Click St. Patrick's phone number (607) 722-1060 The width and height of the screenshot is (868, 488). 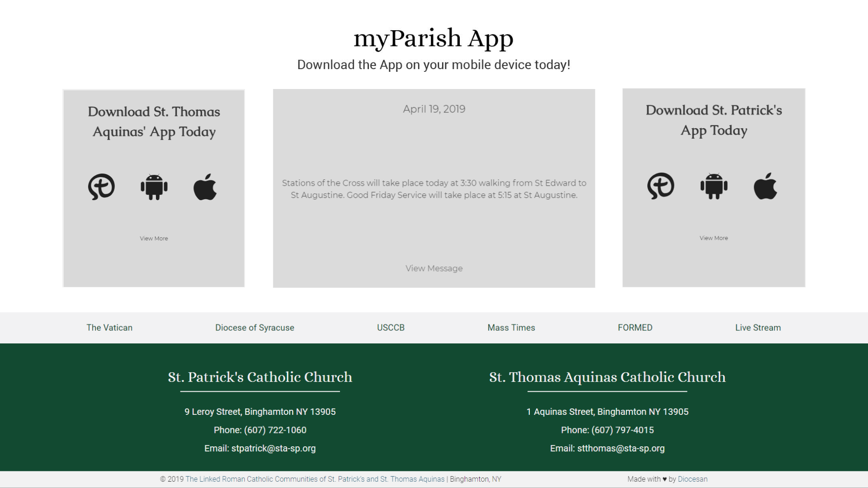(x=275, y=430)
